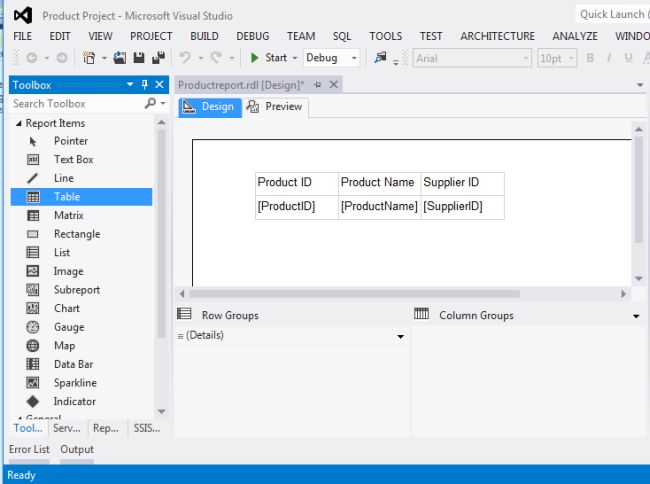Viewport: 650px width, 484px height.
Task: Open the Arial font dropdown
Action: tap(526, 58)
